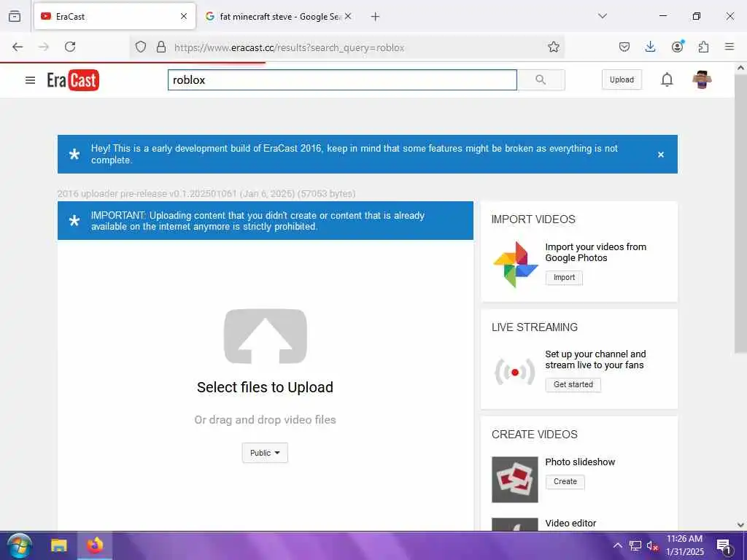Click the large upload arrow icon
Screen dimensions: 747x560
266,336
